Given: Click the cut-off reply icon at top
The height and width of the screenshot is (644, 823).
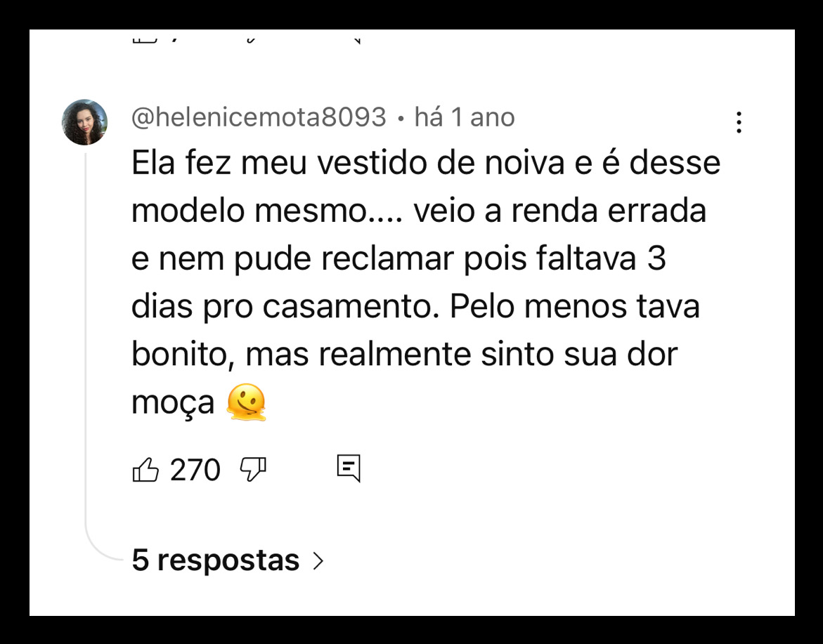Looking at the screenshot, I should click(356, 39).
